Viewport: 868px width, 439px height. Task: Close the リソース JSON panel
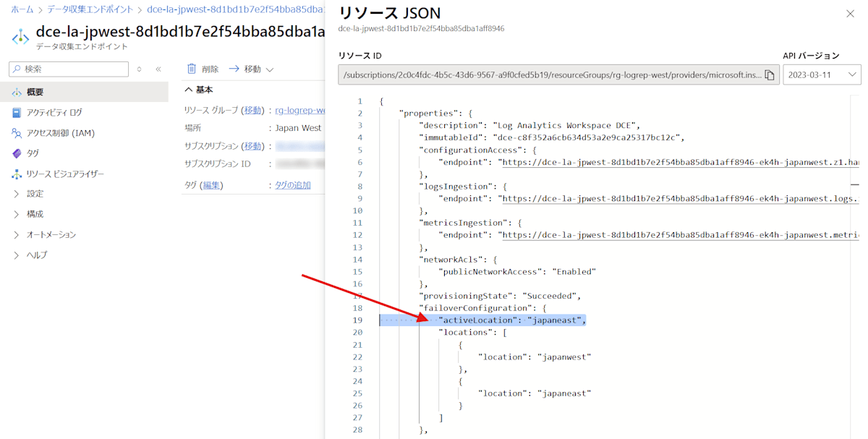850,14
